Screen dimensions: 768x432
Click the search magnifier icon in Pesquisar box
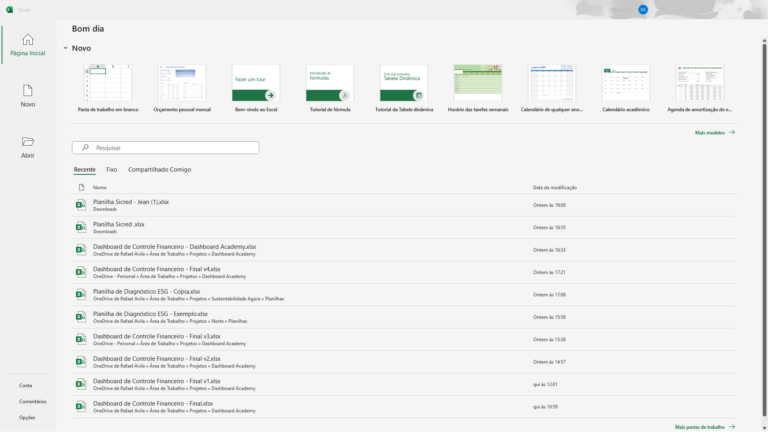click(85, 147)
